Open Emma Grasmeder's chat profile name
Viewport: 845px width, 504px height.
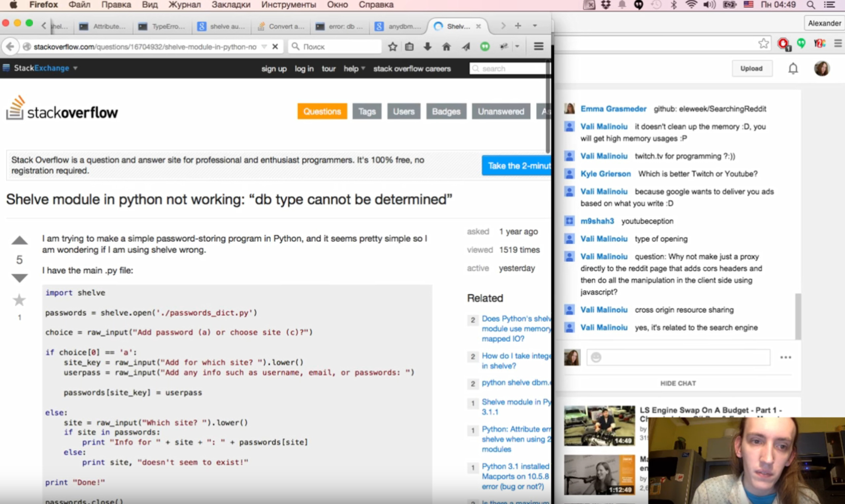point(613,109)
